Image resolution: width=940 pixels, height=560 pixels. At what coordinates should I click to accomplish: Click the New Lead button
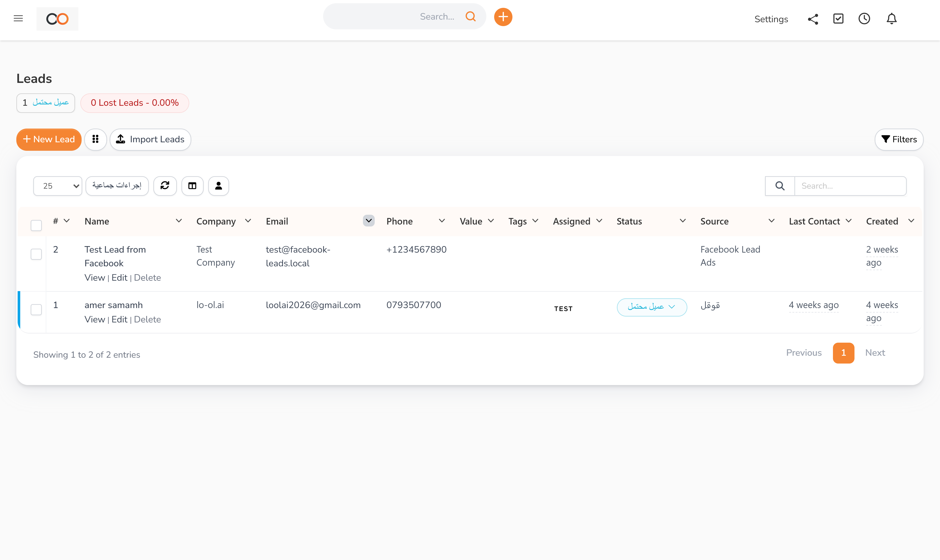(x=49, y=139)
